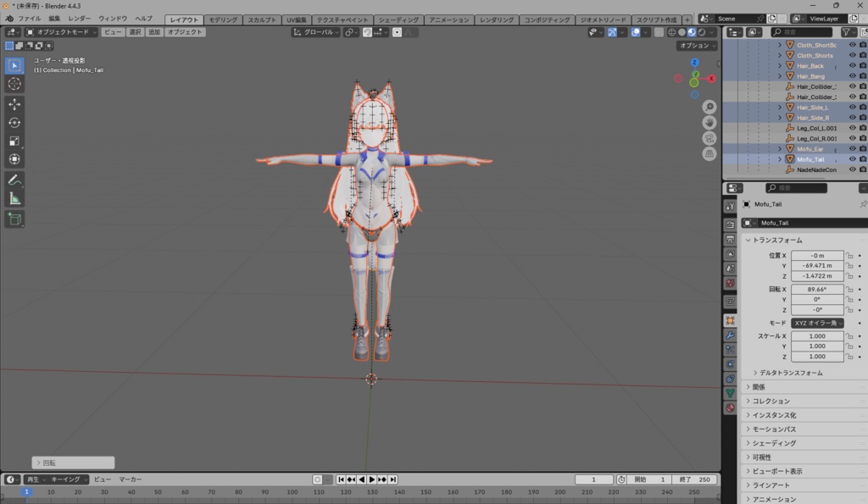
Task: Click the camera view gizmo icon
Action: (x=709, y=138)
